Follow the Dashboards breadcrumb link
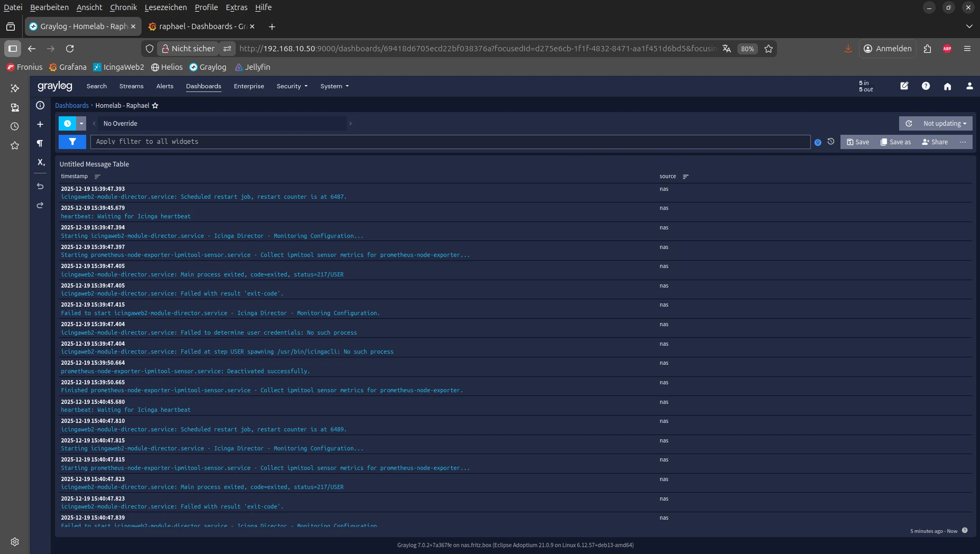This screenshot has width=980, height=554. pos(72,106)
